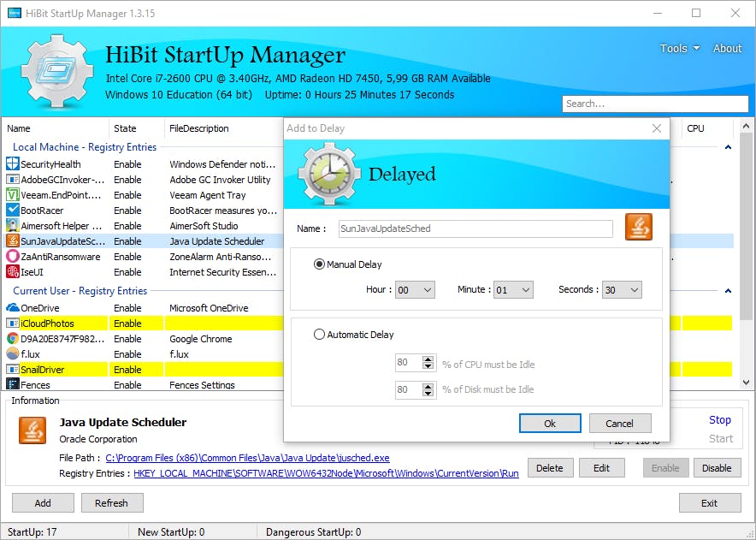Click Enable state in the f.lux row
Viewport: 756px width, 540px height.
point(127,354)
